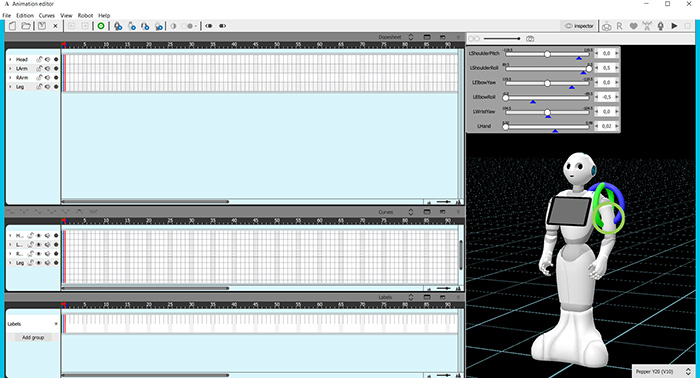Save the animation with the disk icon
Image resolution: width=700 pixels, height=378 pixels.
(x=42, y=26)
